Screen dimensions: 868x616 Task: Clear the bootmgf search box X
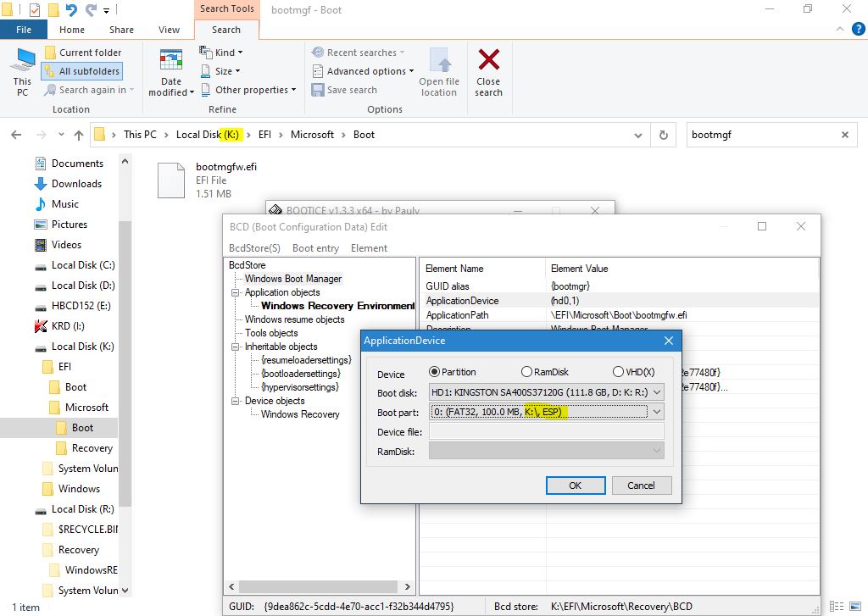click(x=844, y=135)
